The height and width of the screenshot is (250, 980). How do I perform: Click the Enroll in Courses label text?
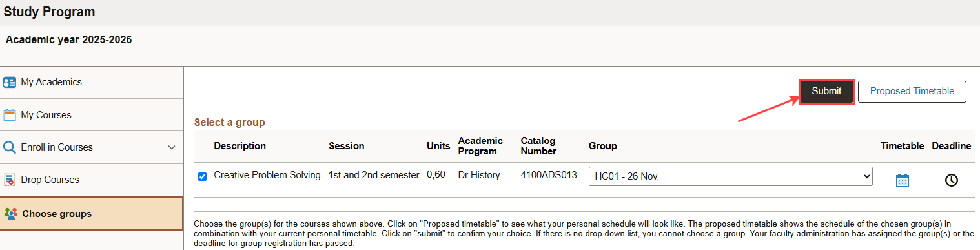(57, 147)
